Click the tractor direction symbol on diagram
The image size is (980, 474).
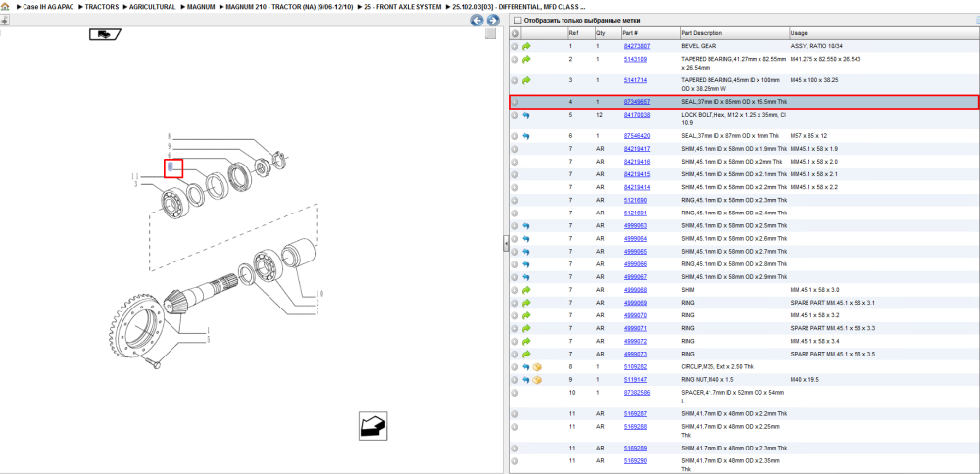click(105, 34)
